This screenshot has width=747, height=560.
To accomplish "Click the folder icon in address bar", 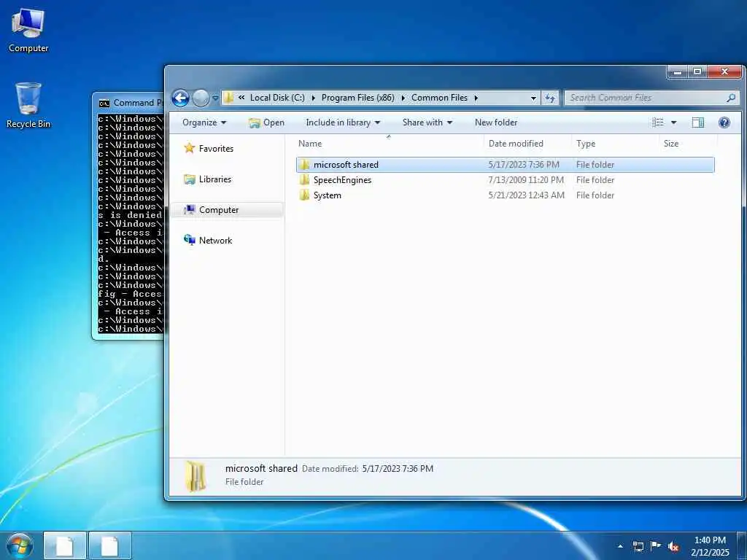I will (x=228, y=98).
